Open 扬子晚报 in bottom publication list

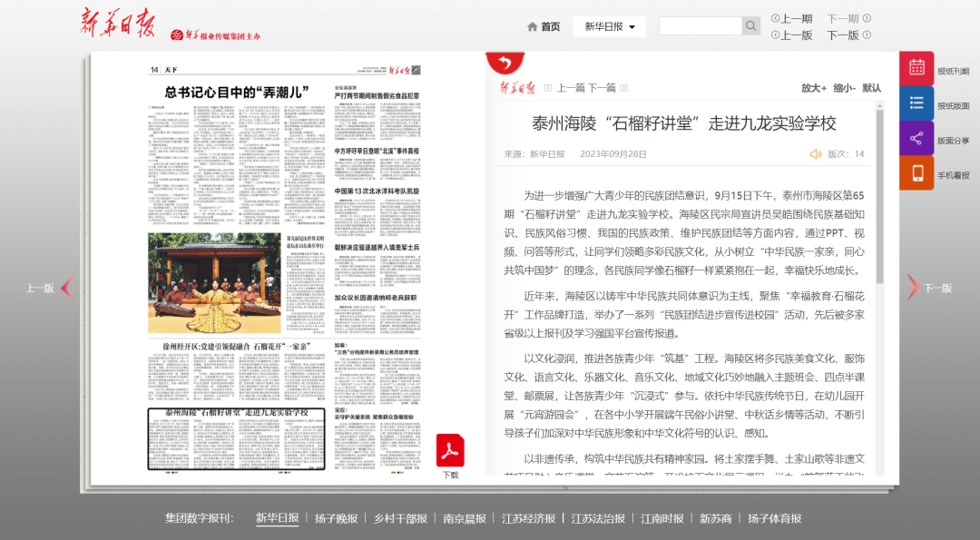pyautogui.click(x=337, y=518)
